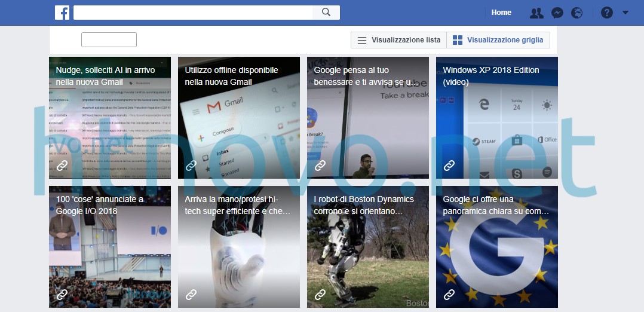The width and height of the screenshot is (644, 312).
Task: Click the search magnifier button
Action: click(x=326, y=13)
